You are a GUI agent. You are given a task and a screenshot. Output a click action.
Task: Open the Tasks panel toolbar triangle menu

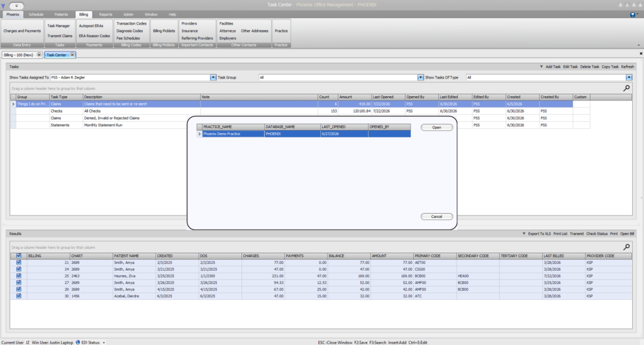click(x=541, y=67)
